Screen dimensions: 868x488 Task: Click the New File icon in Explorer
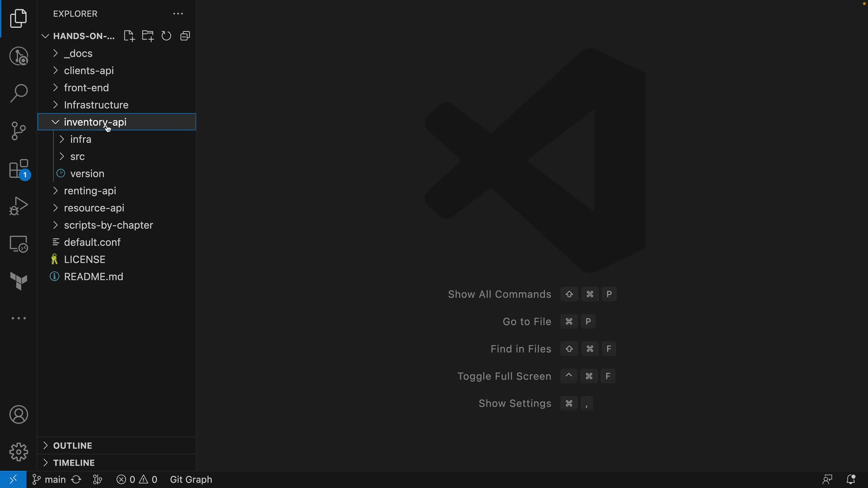(x=129, y=36)
